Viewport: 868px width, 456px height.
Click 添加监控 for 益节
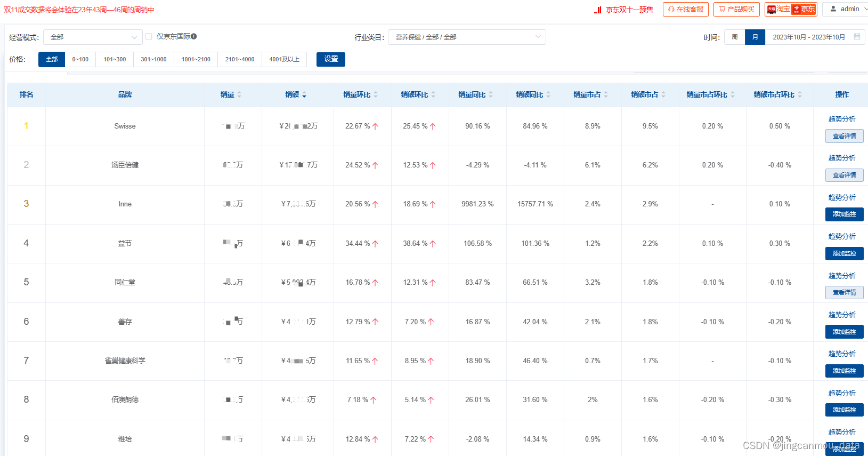(x=845, y=253)
